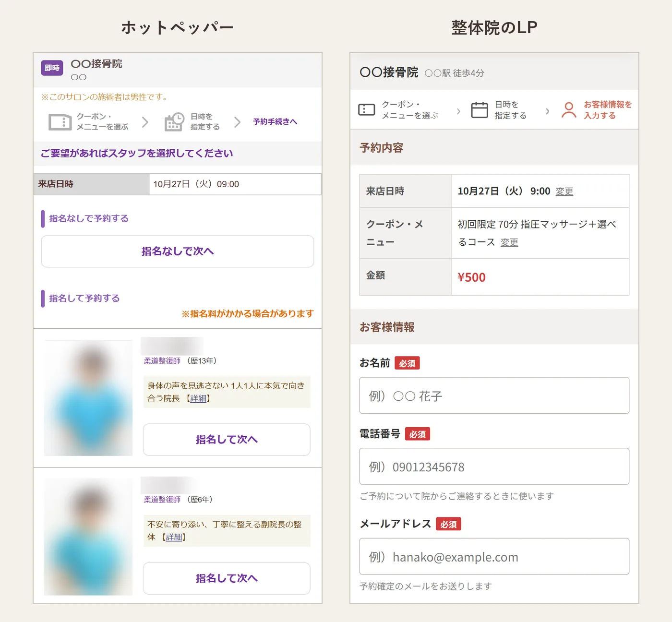Click the ※このサロンの施術者は男性です notice
This screenshot has height=622, width=672.
pos(104,97)
